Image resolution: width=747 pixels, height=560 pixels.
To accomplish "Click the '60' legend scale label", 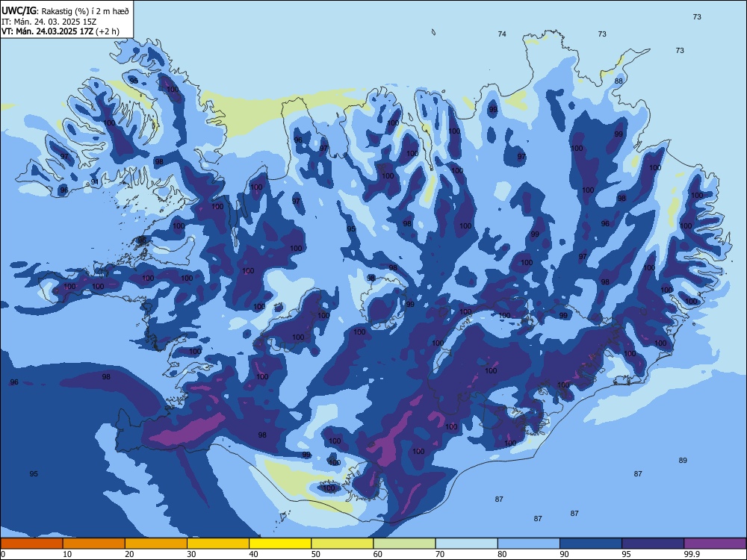I will coord(378,554).
